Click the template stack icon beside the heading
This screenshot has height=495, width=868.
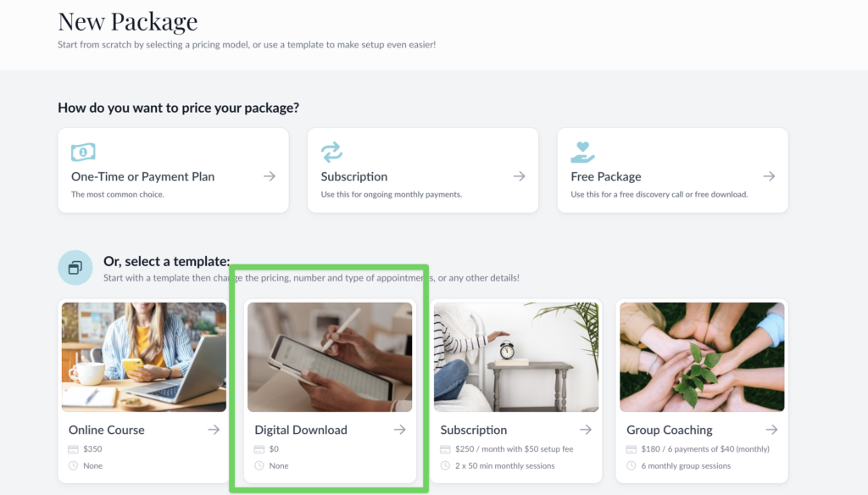75,268
